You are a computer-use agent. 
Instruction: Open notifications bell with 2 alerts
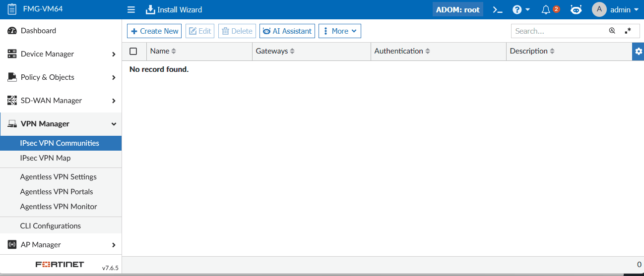tap(550, 9)
